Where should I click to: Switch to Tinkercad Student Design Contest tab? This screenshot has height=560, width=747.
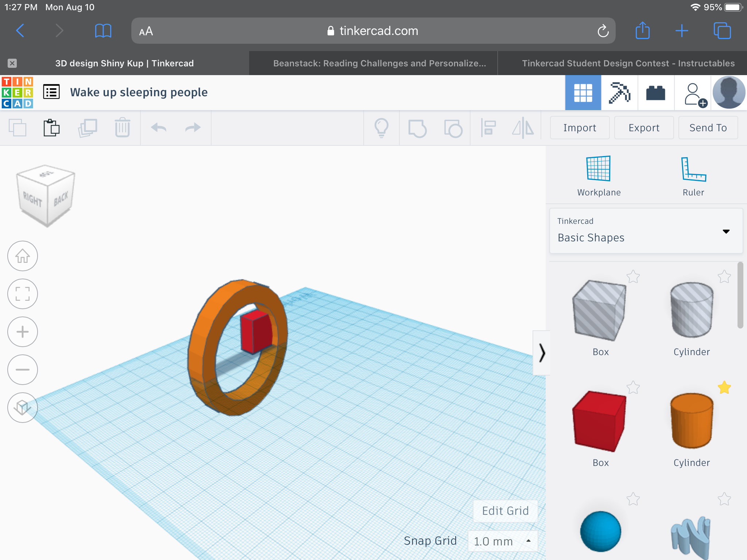(x=628, y=63)
